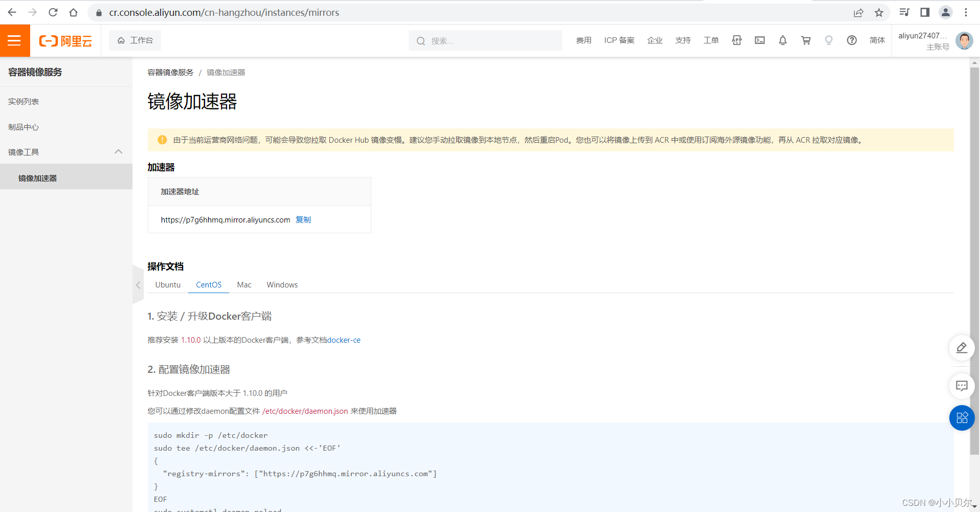980x512 pixels.
Task: Click 容器镜像服务 breadcrumb link
Action: click(x=170, y=73)
